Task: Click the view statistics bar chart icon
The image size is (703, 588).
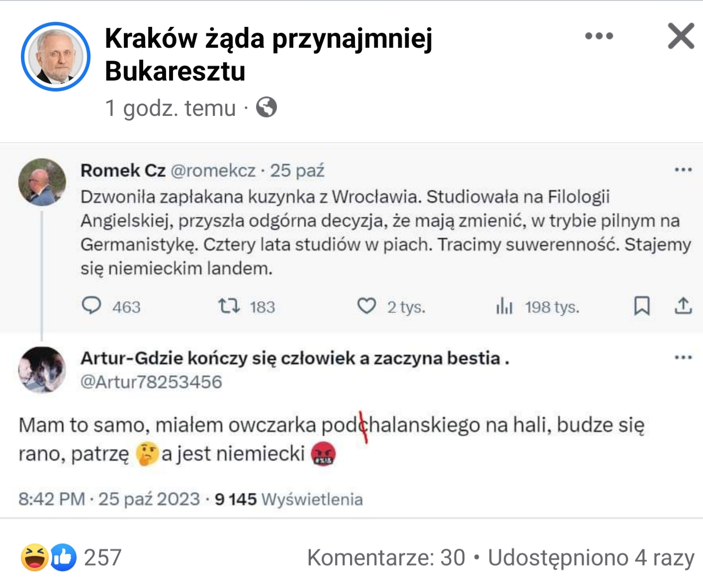Action: click(504, 306)
